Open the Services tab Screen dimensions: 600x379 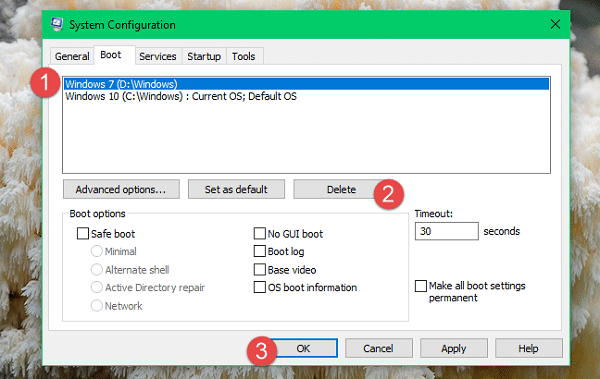[158, 56]
